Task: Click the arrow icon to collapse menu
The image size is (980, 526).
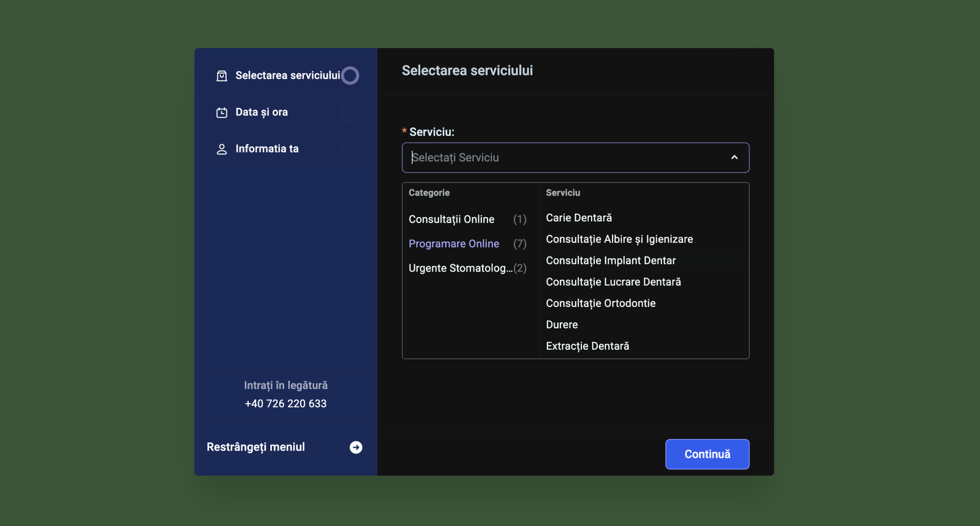Action: coord(356,448)
